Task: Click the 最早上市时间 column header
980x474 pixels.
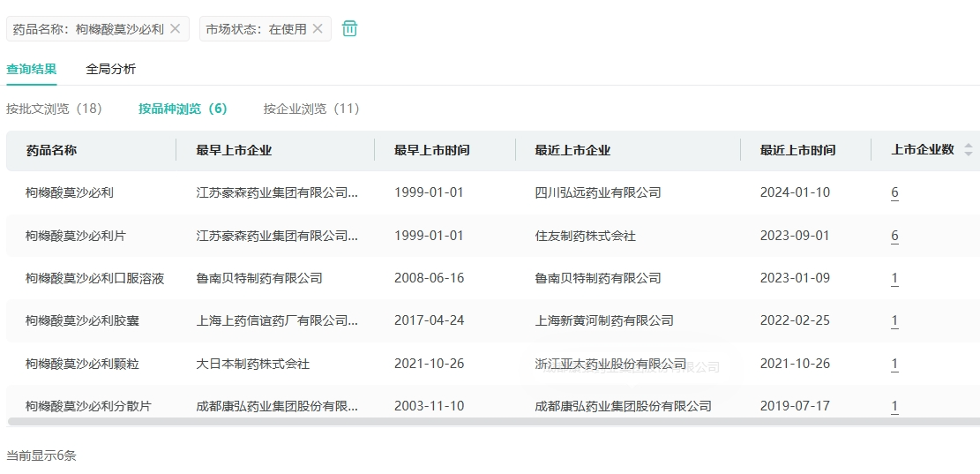Action: [x=431, y=150]
